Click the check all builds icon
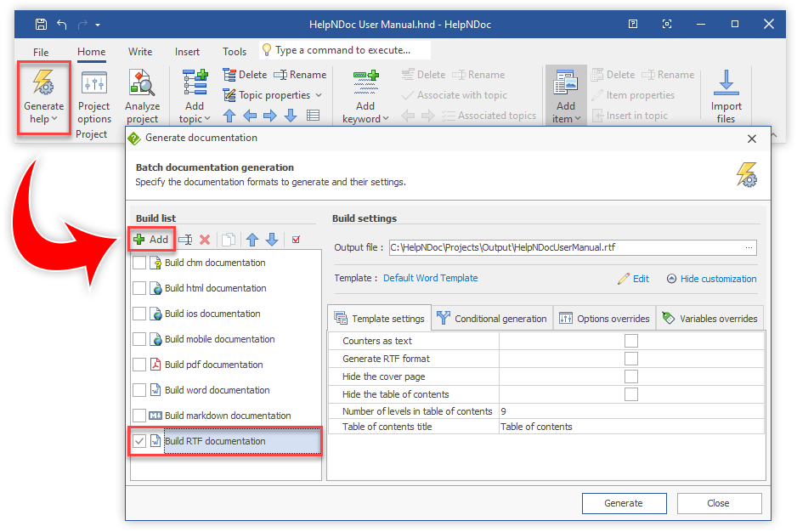 pos(296,240)
